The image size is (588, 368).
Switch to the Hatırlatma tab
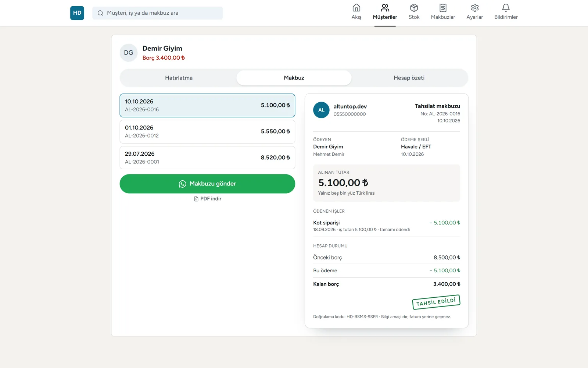179,78
